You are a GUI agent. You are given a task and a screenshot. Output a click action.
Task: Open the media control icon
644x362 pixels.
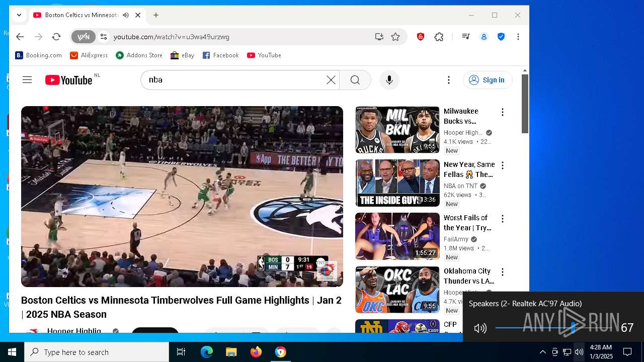click(x=466, y=37)
